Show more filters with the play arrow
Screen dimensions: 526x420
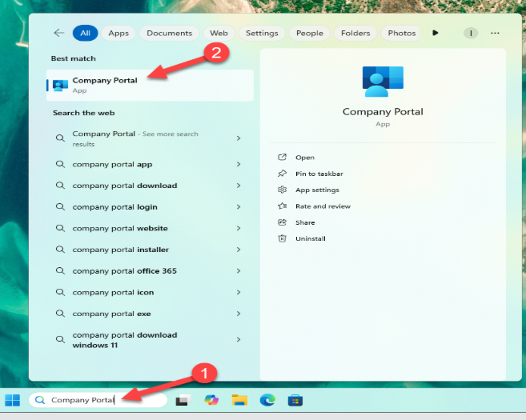pos(435,33)
